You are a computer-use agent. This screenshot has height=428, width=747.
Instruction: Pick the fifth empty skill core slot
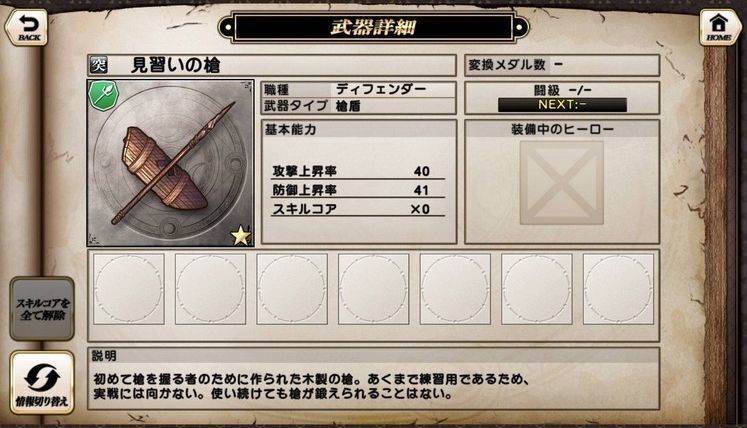[455, 289]
